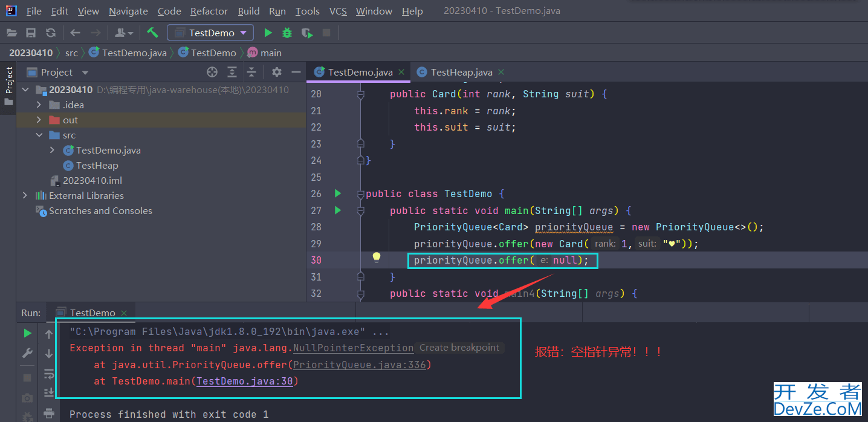Save all files with the floppy icon
Viewport: 868px width, 422px height.
pyautogui.click(x=31, y=33)
